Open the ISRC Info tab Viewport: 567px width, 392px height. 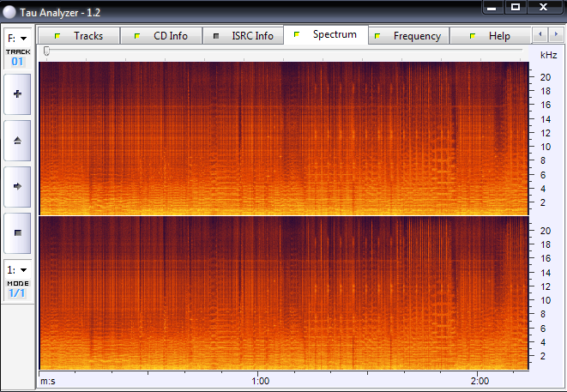point(243,36)
